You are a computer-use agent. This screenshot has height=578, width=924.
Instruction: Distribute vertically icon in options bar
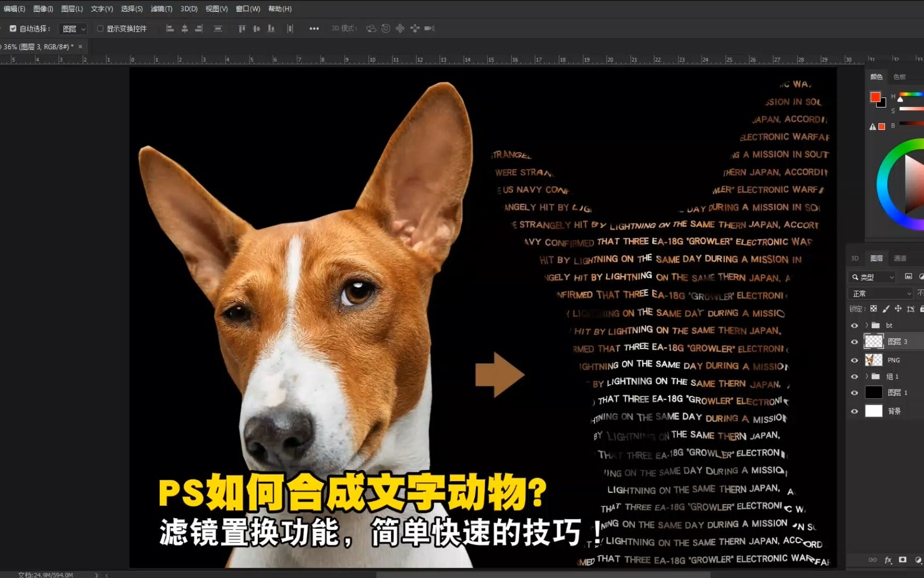click(x=218, y=28)
